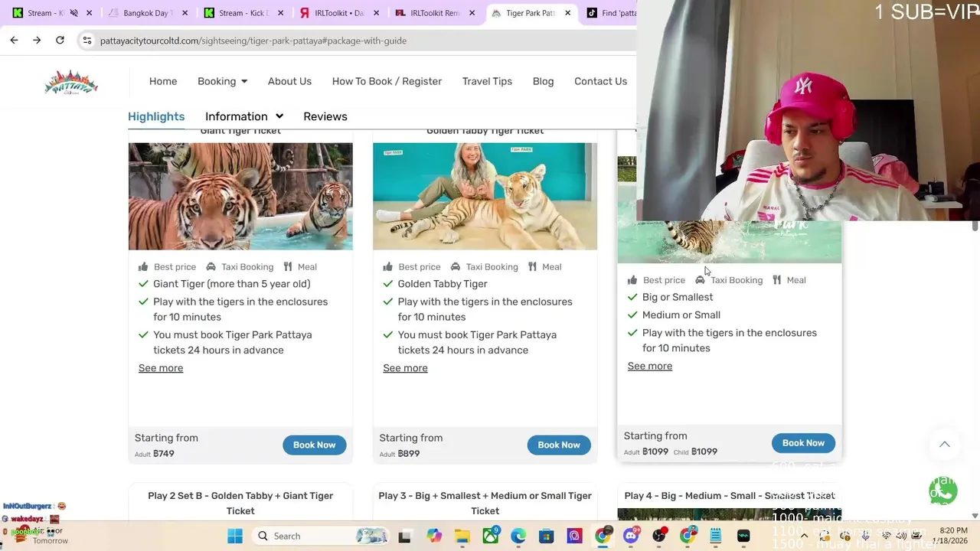The width and height of the screenshot is (980, 551).
Task: Click the Play 3 Big + Smallest ticket title
Action: 485,504
